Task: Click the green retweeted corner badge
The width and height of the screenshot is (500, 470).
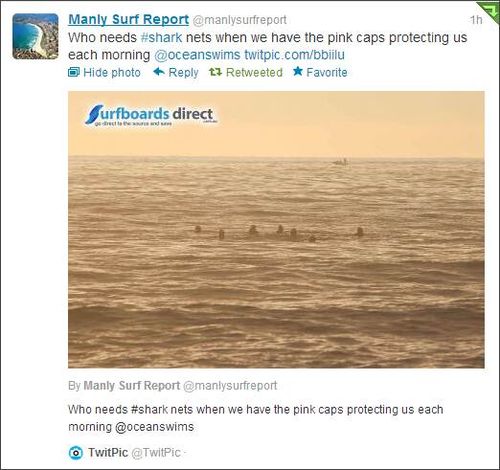Action: pyautogui.click(x=490, y=11)
